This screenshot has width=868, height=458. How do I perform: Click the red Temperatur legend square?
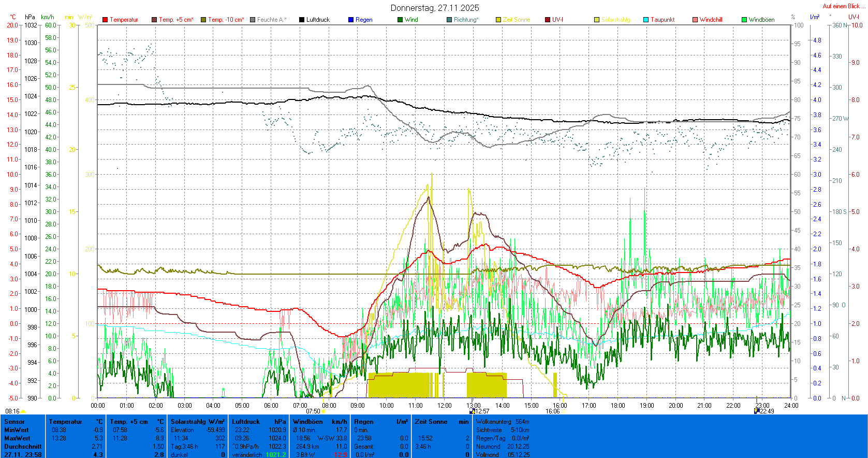click(x=105, y=20)
